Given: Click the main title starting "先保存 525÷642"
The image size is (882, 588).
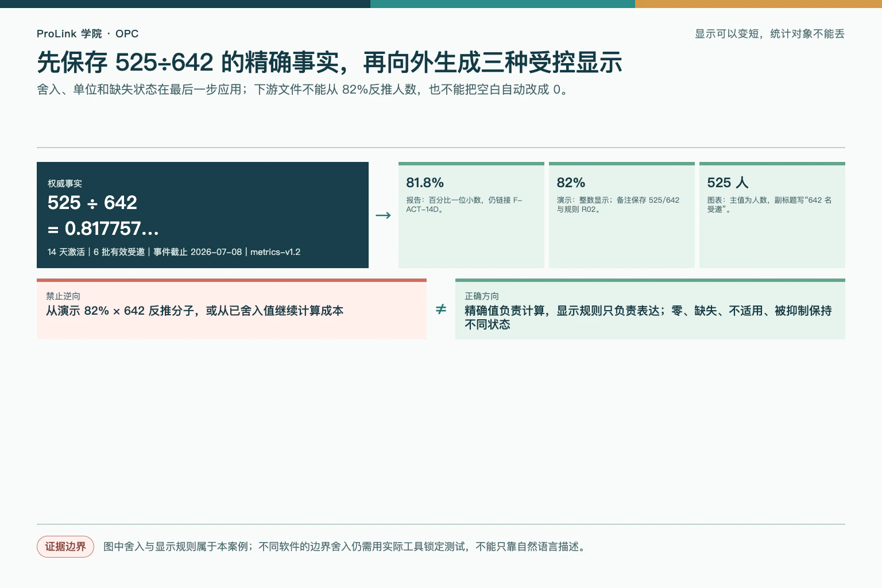Looking at the screenshot, I should [x=330, y=62].
